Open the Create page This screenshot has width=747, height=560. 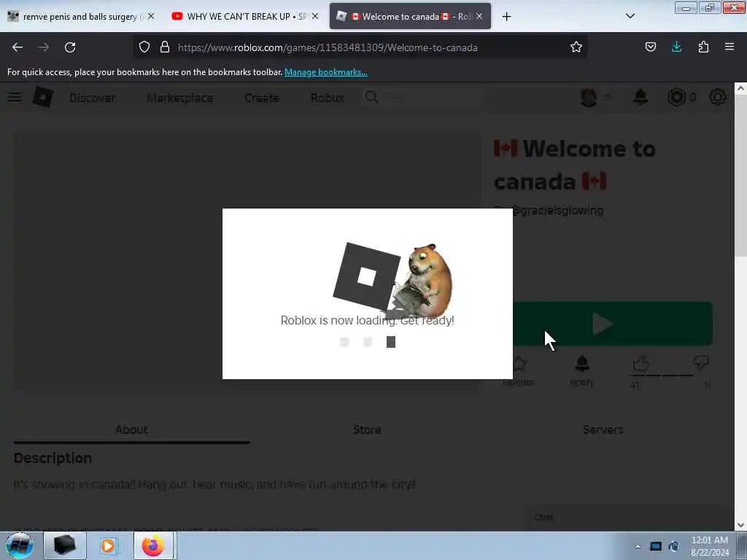pyautogui.click(x=262, y=98)
